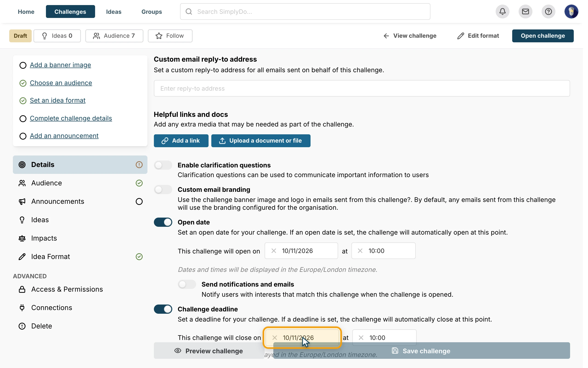Go to the Home tab
This screenshot has height=368, width=588.
point(26,11)
